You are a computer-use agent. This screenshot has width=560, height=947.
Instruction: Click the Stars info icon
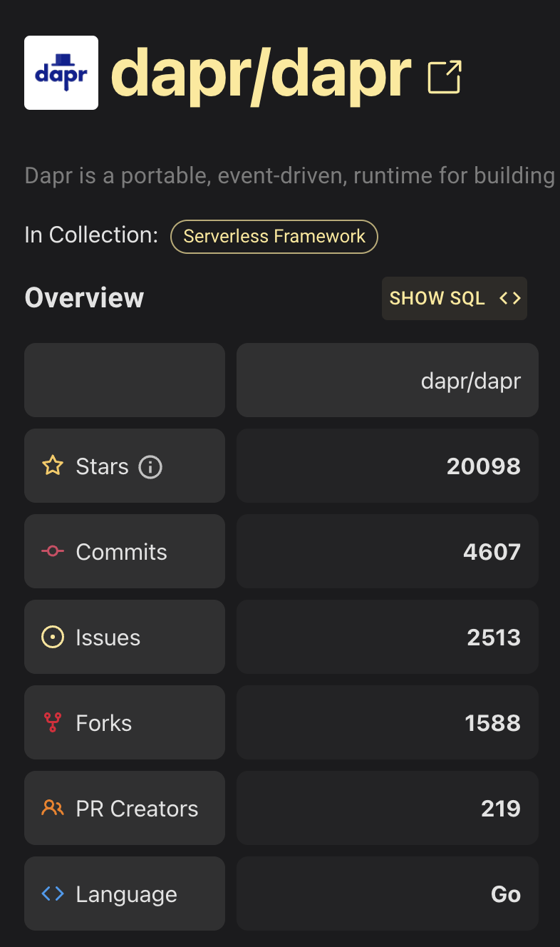tap(150, 467)
